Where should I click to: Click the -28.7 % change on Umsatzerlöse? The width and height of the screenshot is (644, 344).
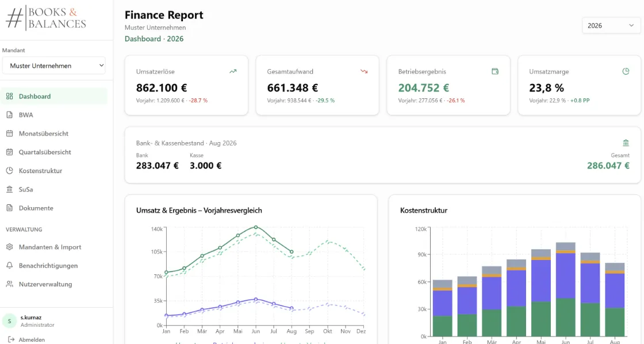pos(198,100)
